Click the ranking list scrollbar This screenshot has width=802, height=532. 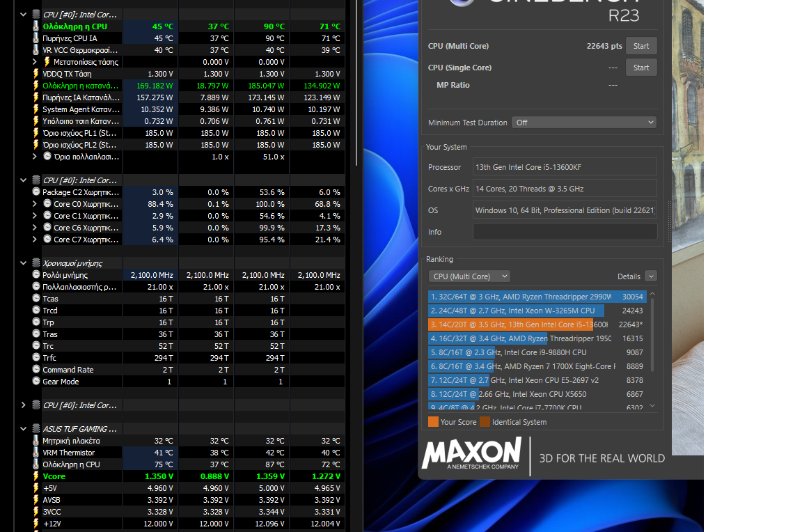(x=652, y=335)
